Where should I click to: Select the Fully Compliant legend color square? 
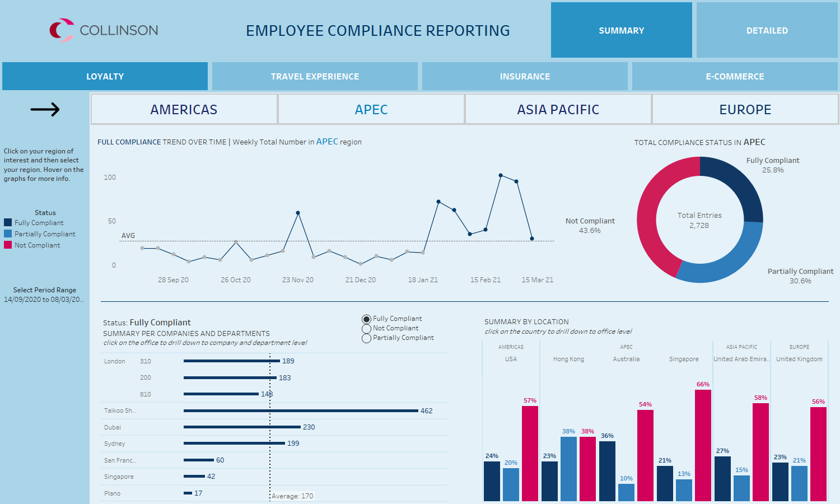click(x=7, y=222)
